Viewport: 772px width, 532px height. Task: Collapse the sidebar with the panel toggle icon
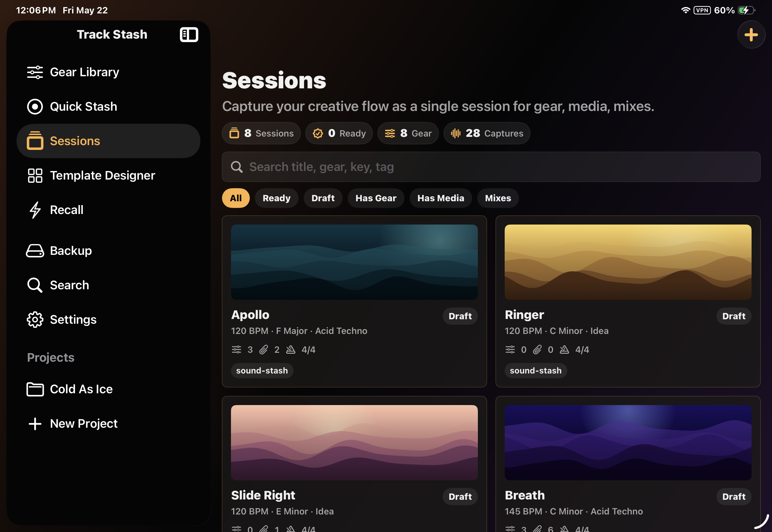click(x=189, y=35)
